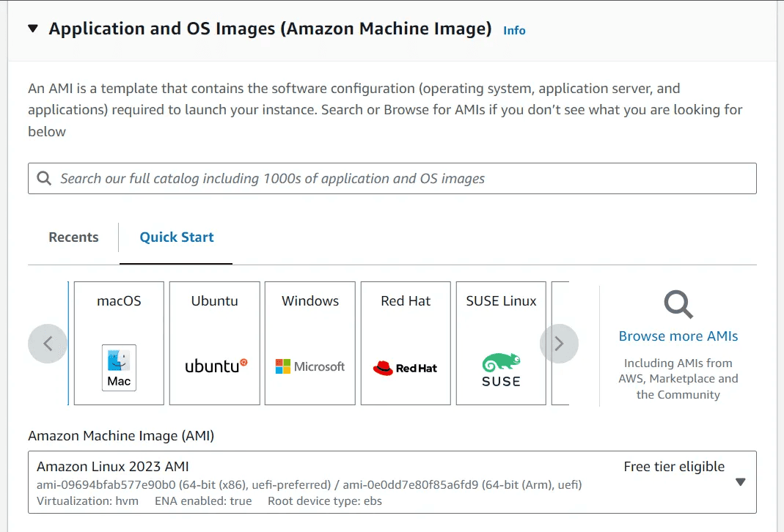
Task: Choose the Red Hat image card
Action: pos(406,343)
